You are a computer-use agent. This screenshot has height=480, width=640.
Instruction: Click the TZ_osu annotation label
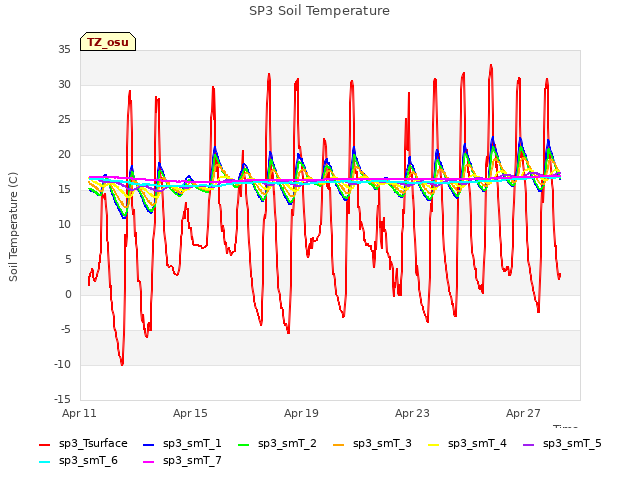point(108,42)
